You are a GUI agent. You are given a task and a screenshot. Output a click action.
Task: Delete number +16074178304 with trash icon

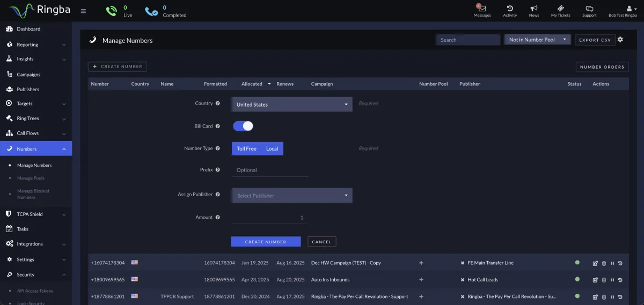604,263
